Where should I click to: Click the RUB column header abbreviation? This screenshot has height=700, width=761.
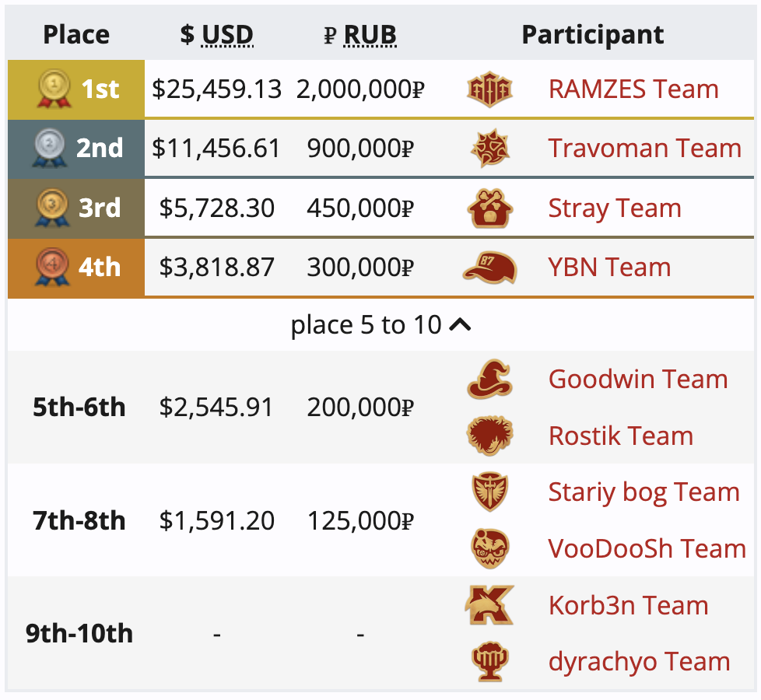point(370,35)
